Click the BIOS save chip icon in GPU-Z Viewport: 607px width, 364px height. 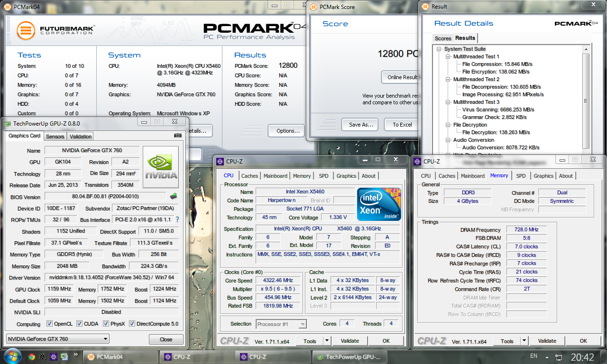[x=174, y=196]
